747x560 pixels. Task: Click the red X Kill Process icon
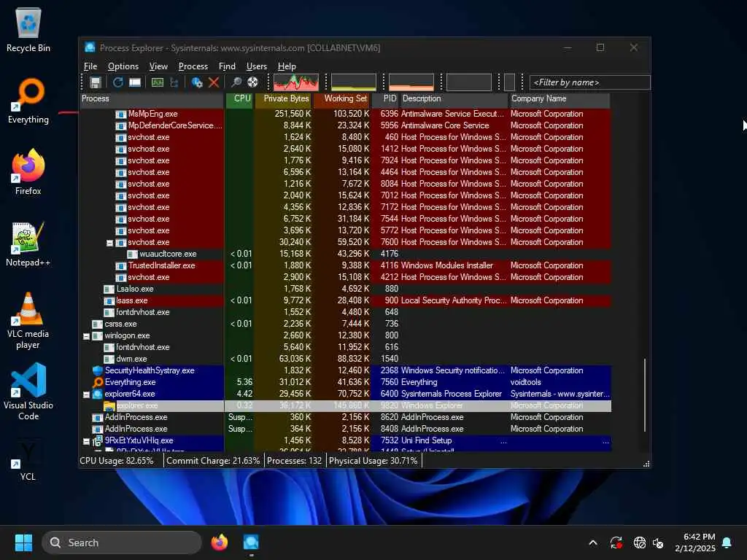click(214, 82)
